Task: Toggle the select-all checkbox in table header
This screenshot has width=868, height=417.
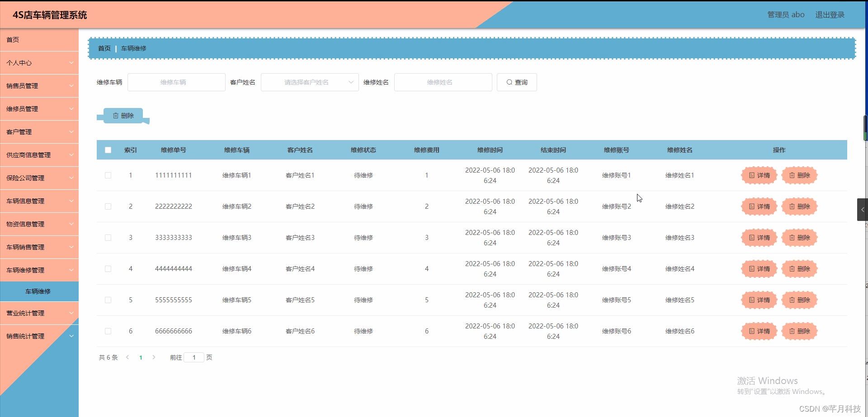Action: (108, 150)
